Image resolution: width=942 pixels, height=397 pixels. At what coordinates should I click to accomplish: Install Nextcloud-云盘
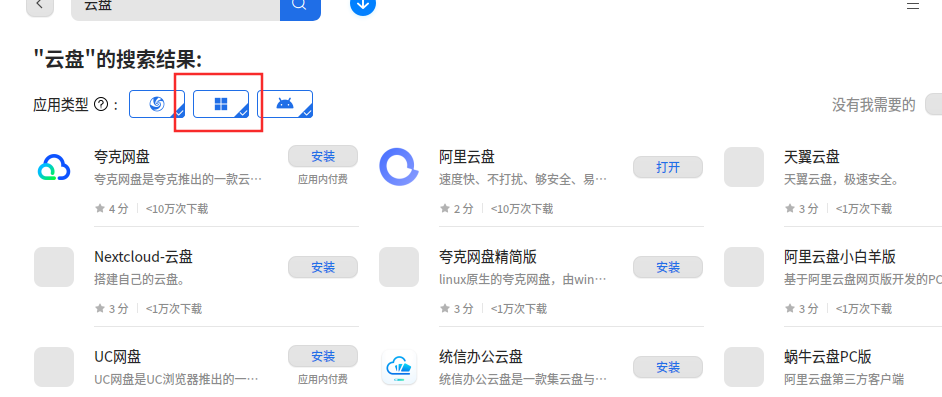tap(323, 267)
